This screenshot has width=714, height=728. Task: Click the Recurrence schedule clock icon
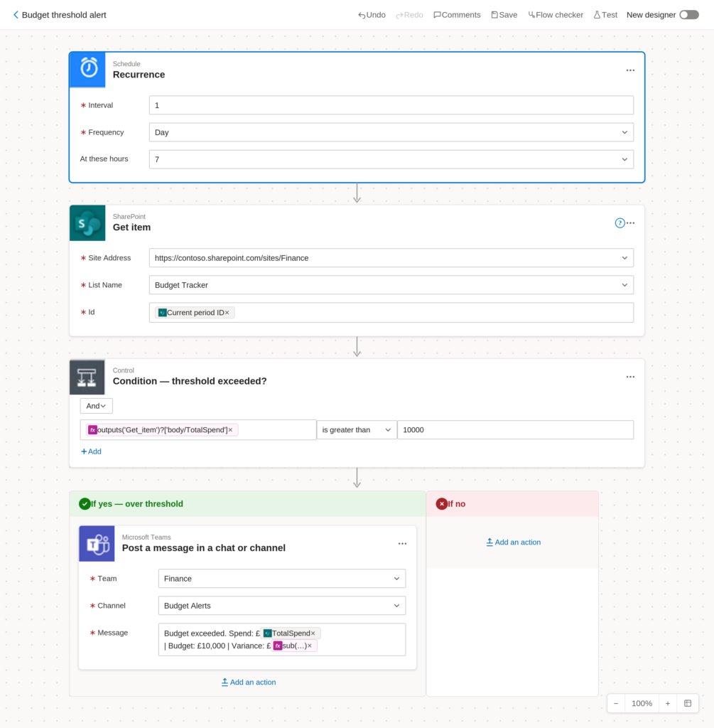[x=87, y=69]
